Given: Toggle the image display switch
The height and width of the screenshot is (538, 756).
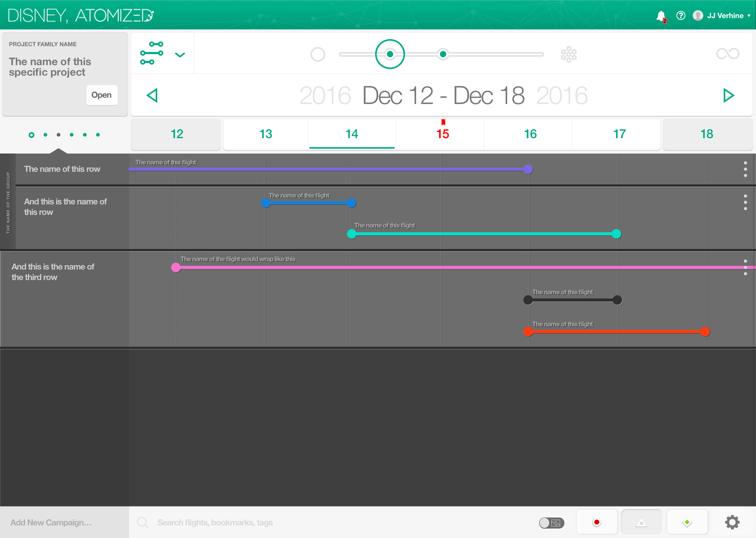Looking at the screenshot, I should tap(552, 523).
